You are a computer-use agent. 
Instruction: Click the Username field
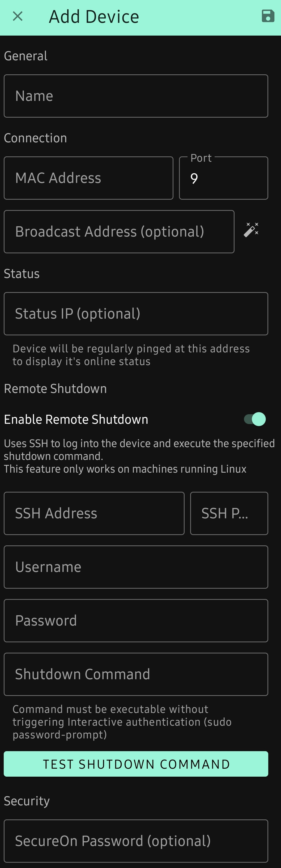[136, 567]
